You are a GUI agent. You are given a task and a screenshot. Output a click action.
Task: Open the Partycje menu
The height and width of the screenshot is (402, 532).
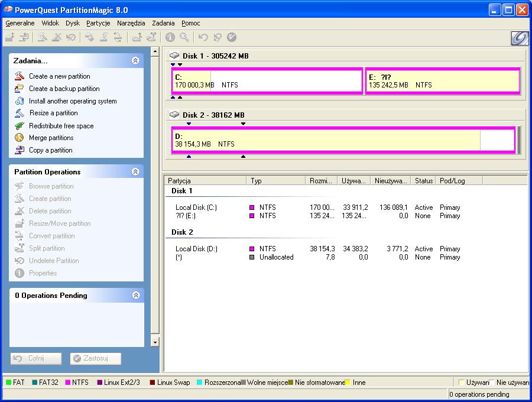tap(98, 23)
